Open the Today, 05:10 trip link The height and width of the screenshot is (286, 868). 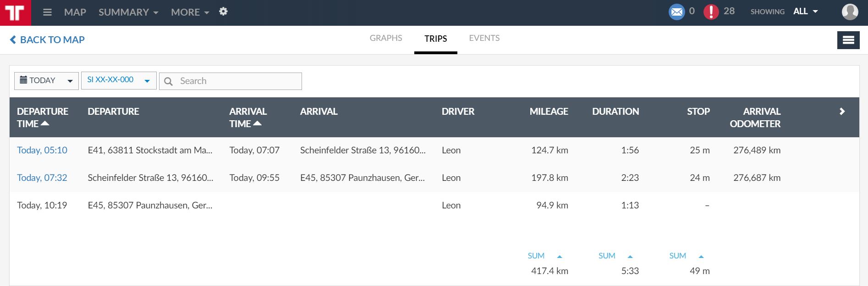pos(42,150)
